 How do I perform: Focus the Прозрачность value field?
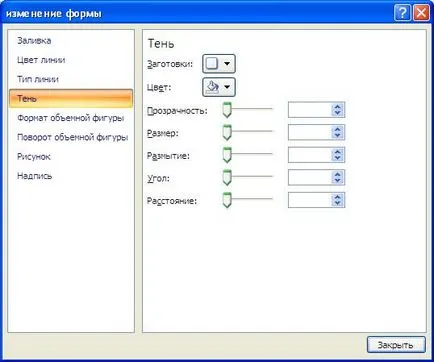click(x=310, y=110)
